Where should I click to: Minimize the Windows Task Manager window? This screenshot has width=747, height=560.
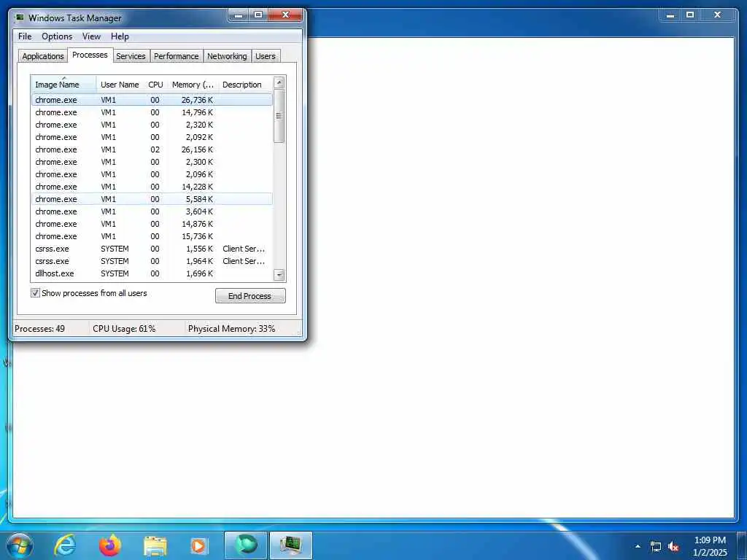pos(239,15)
